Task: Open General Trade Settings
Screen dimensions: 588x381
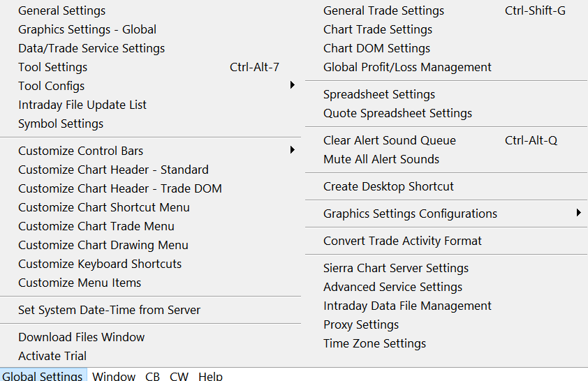Action: coord(384,10)
